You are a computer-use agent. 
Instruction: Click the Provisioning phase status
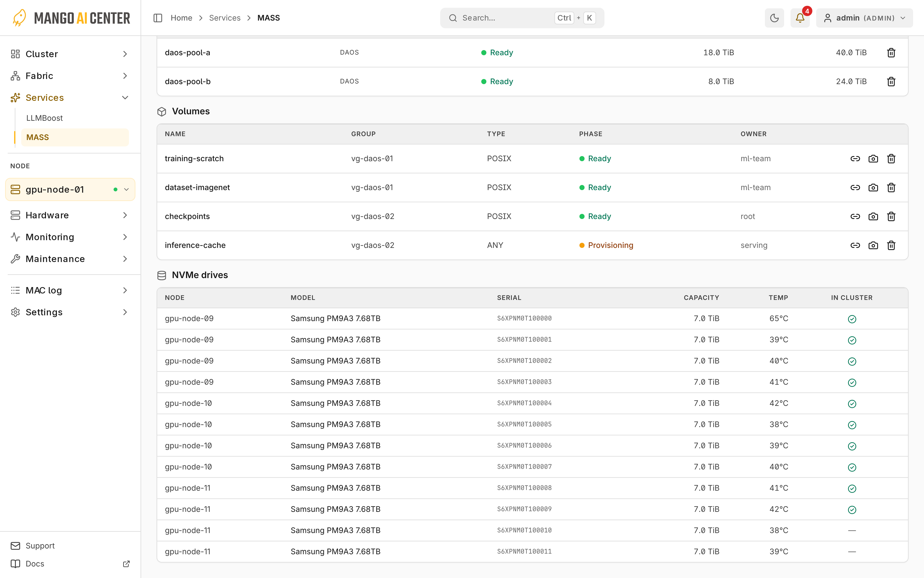click(x=606, y=245)
